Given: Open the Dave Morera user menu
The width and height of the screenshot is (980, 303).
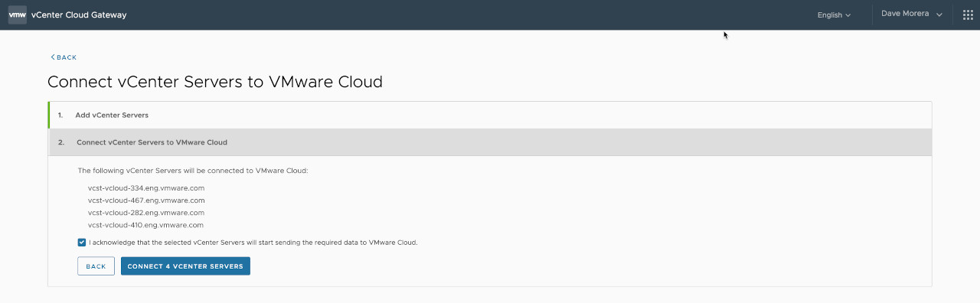Looking at the screenshot, I should click(x=911, y=14).
